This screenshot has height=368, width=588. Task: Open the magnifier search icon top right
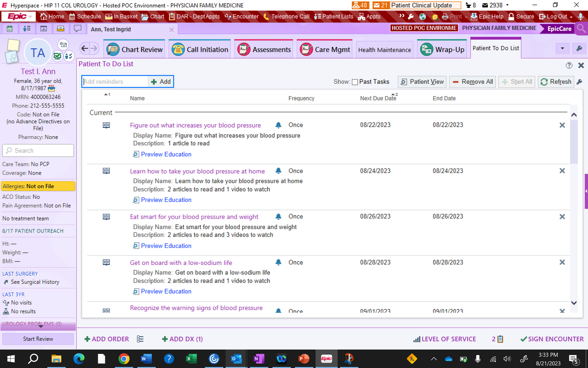[x=581, y=29]
